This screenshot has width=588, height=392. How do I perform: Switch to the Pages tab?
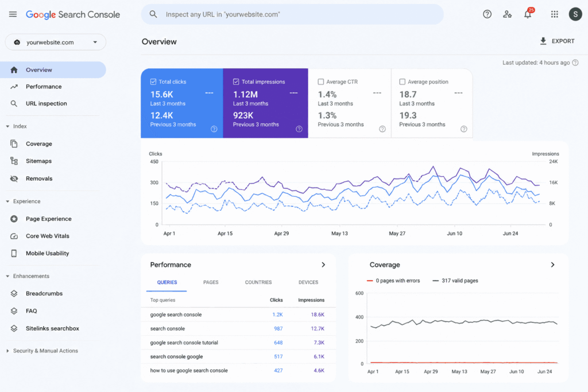tap(211, 282)
